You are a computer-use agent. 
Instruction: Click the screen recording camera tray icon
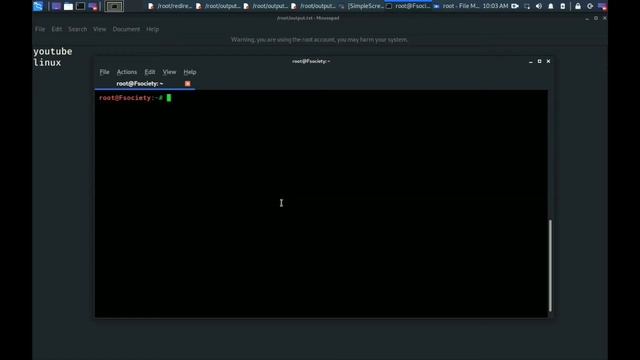pos(515,6)
